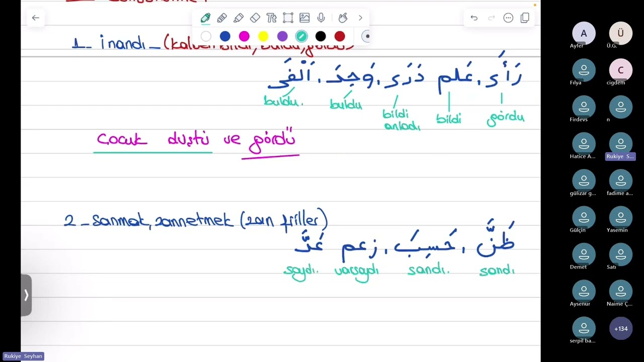The height and width of the screenshot is (362, 644).
Task: Select the pen stroke thickness dot
Action: pyautogui.click(x=366, y=36)
